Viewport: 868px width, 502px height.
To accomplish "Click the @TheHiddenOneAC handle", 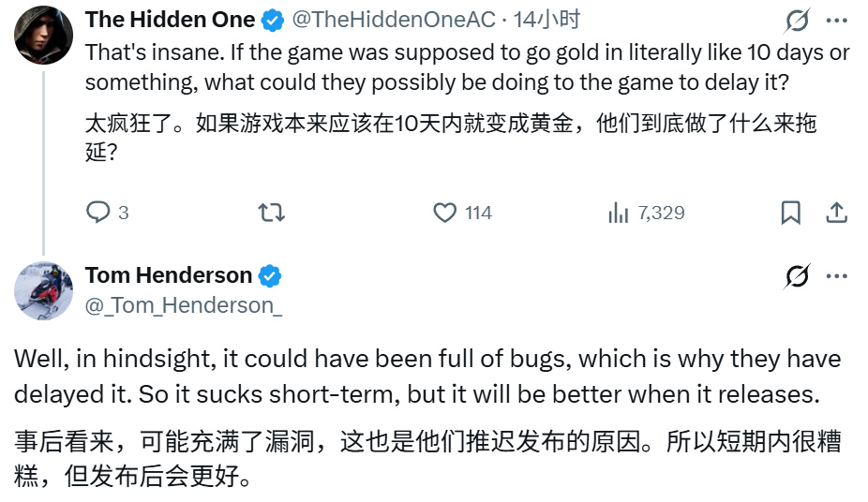I will click(x=396, y=20).
